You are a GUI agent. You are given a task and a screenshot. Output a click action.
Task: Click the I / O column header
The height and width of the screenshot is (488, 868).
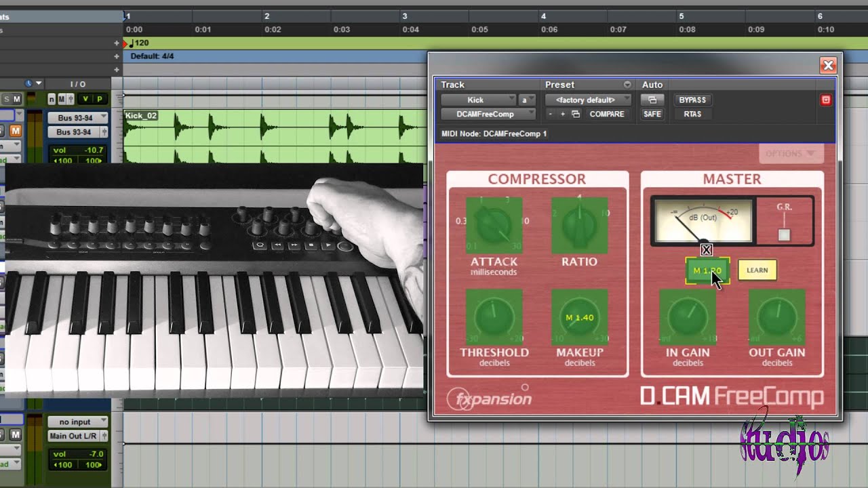(x=78, y=84)
